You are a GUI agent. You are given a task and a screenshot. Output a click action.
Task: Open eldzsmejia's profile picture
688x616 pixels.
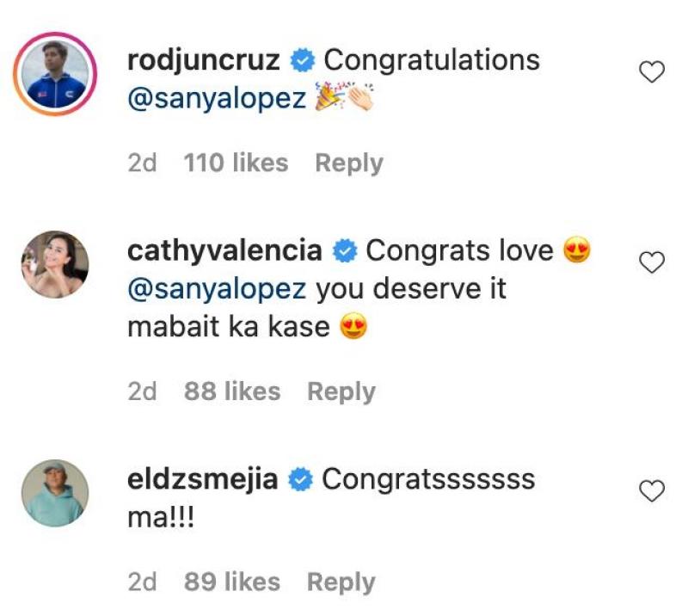click(x=53, y=492)
